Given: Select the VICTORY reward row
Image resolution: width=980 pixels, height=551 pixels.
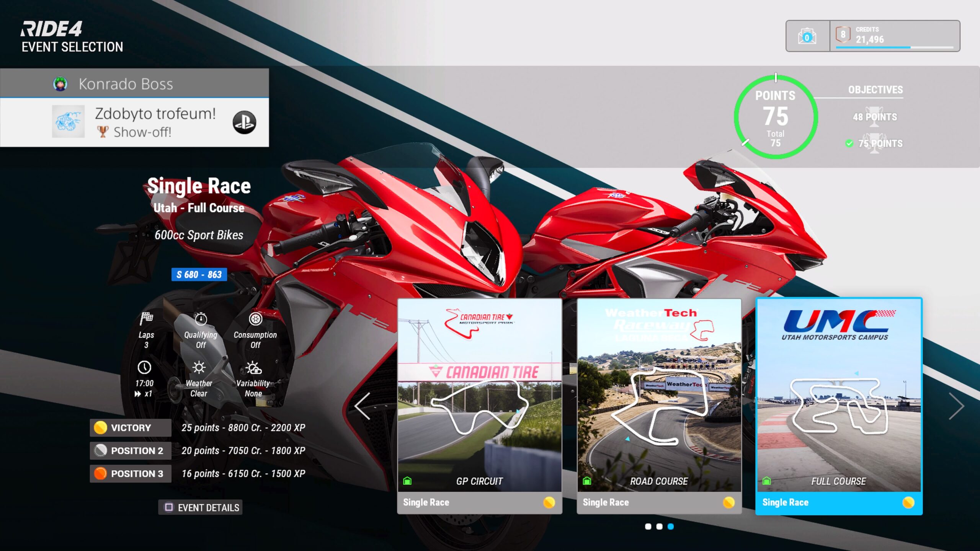Looking at the screenshot, I should click(x=130, y=428).
